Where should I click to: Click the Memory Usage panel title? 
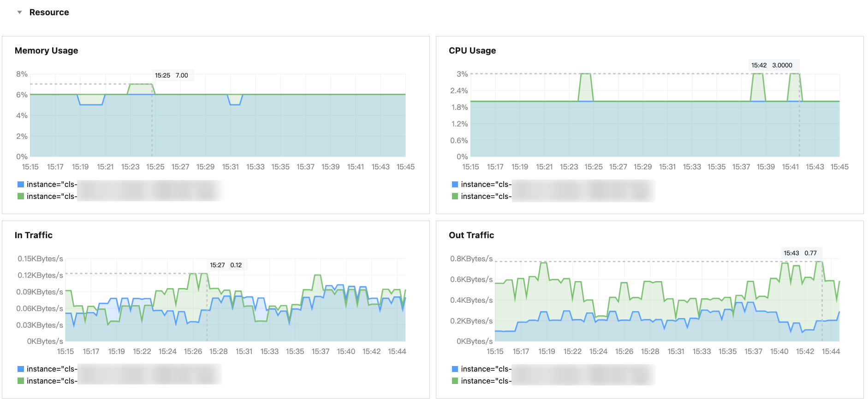(x=46, y=51)
